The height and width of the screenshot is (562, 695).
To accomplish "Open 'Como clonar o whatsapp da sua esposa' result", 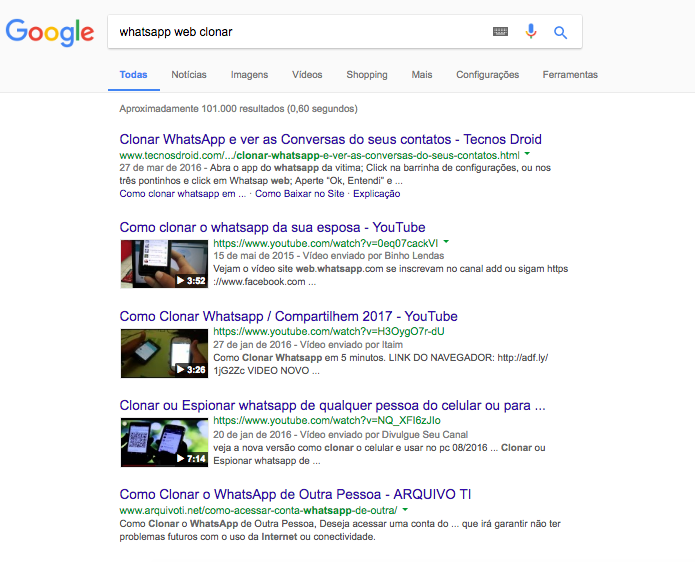I will click(x=272, y=227).
